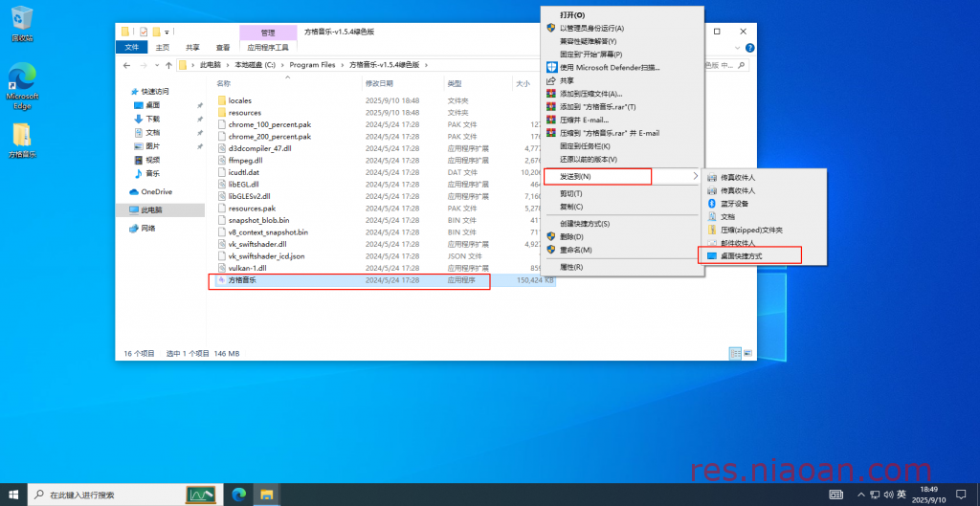The height and width of the screenshot is (506, 980).
Task: Open Edge from the taskbar
Action: coord(238,495)
